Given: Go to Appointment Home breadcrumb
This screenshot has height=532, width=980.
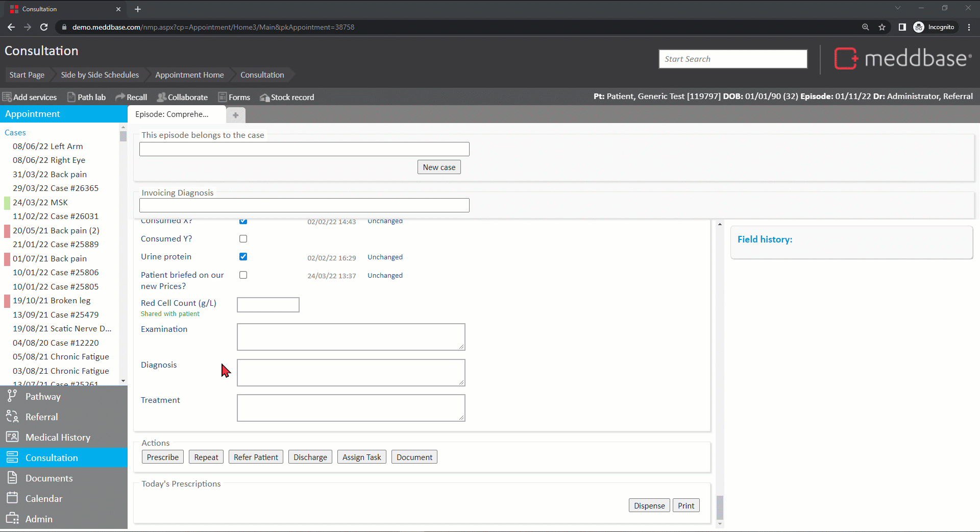Looking at the screenshot, I should pyautogui.click(x=189, y=75).
